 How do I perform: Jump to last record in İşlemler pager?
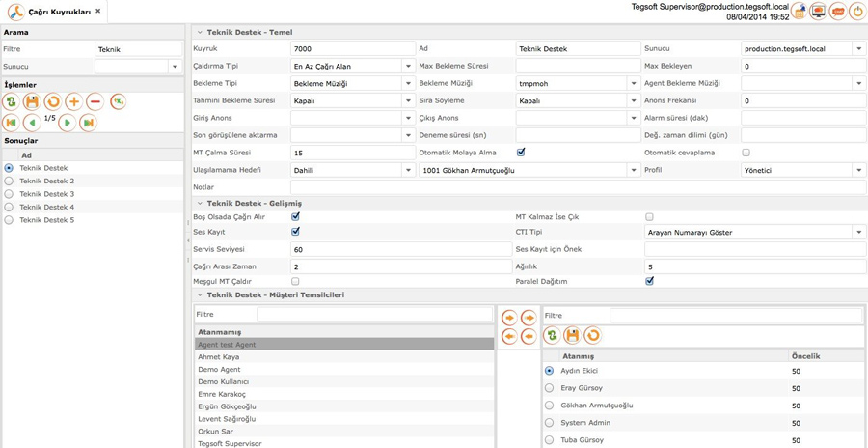point(88,123)
